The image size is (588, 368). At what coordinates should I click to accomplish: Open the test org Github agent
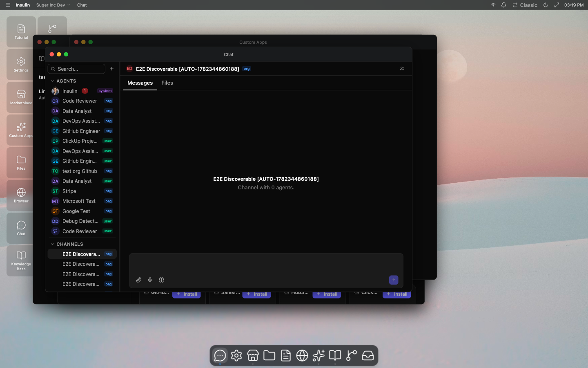82,171
